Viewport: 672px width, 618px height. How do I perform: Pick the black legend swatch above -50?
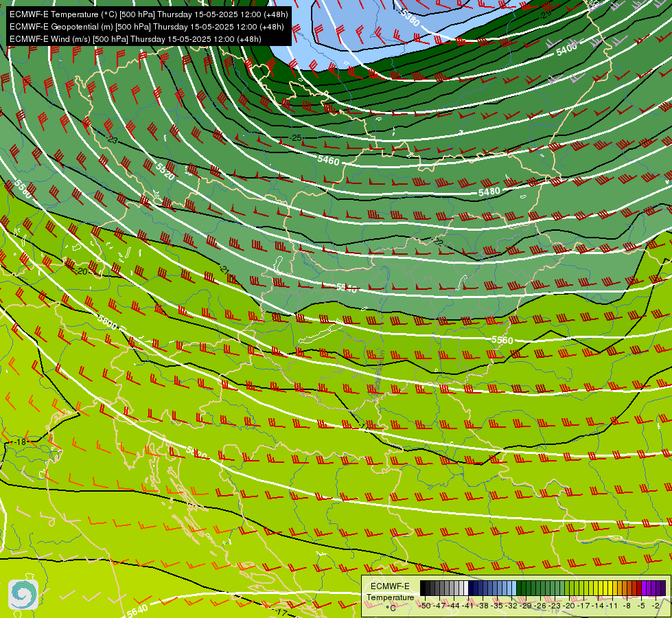(423, 588)
